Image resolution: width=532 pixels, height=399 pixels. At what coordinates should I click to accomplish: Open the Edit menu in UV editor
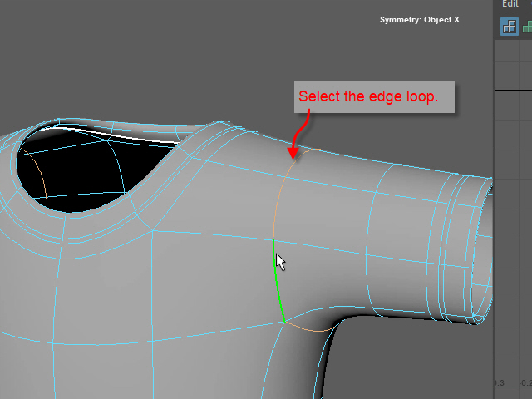(510, 4)
